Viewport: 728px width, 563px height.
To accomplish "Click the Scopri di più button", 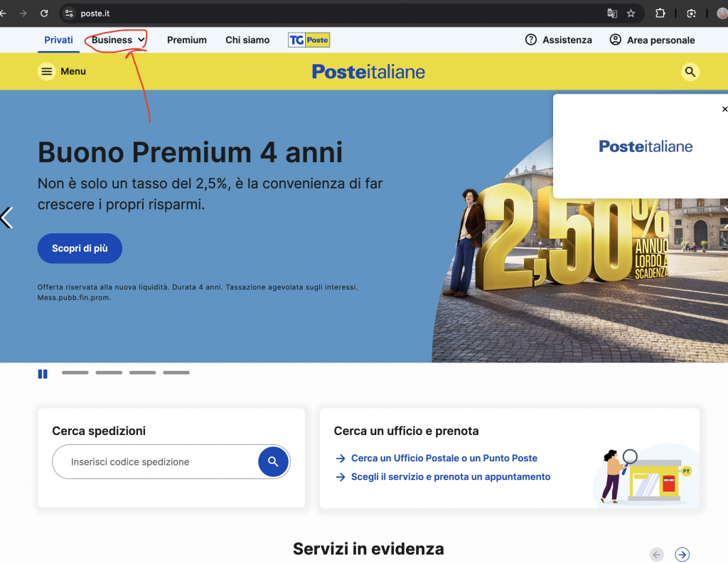I will 80,248.
